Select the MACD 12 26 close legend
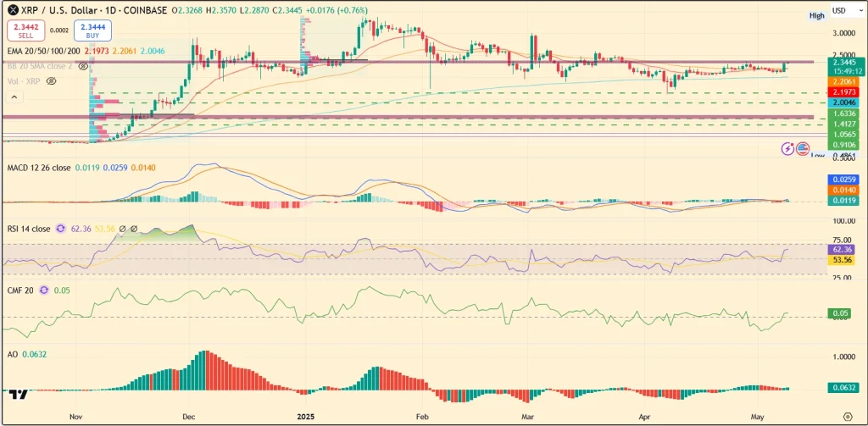Viewport: 868px width, 426px height. point(39,168)
